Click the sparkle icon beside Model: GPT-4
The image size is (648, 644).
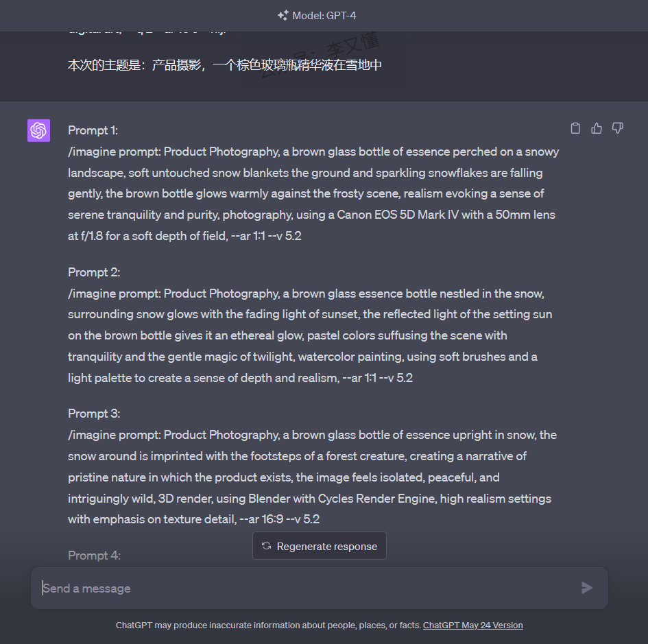pos(283,15)
